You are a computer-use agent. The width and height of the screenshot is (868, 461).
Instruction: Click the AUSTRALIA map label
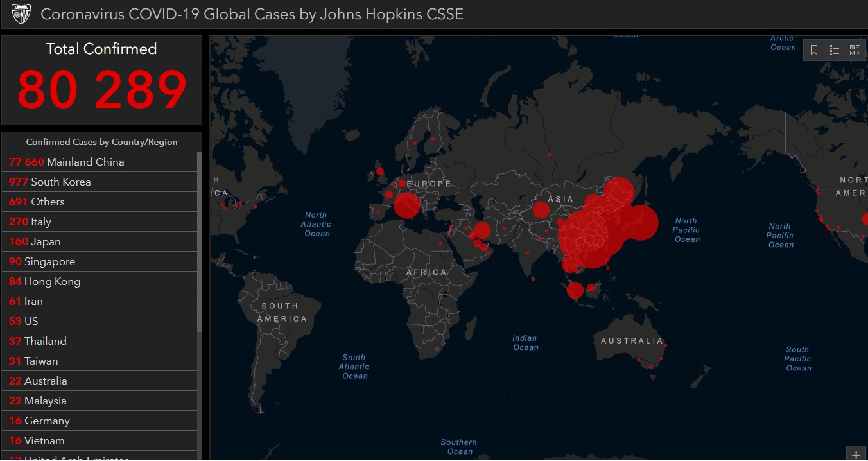[632, 341]
